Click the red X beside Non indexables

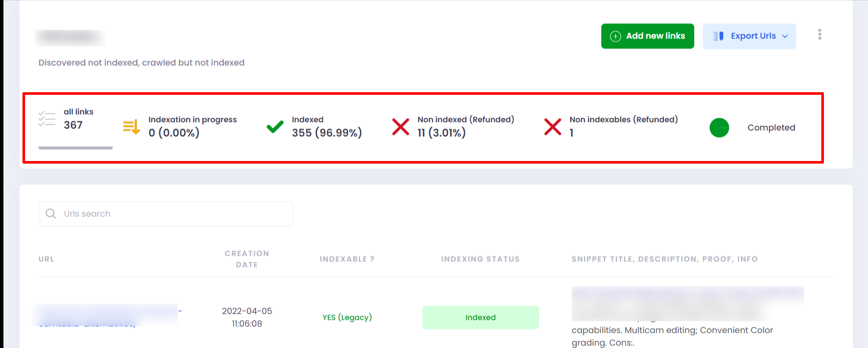(x=552, y=127)
